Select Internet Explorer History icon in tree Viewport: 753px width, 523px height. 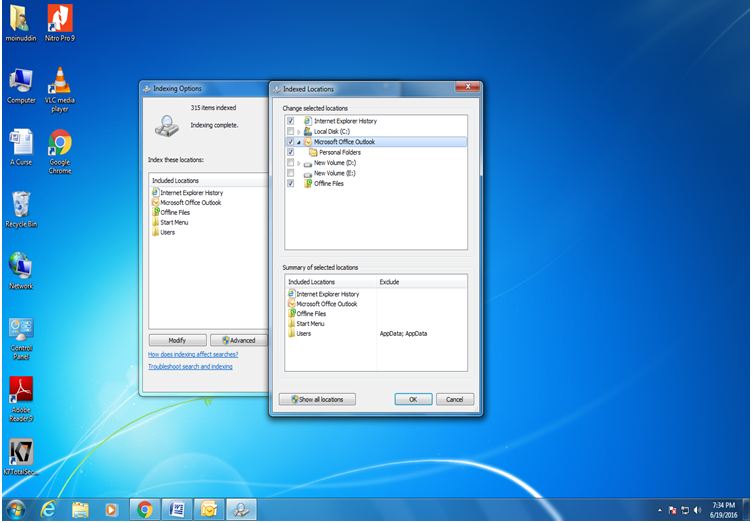click(x=308, y=121)
